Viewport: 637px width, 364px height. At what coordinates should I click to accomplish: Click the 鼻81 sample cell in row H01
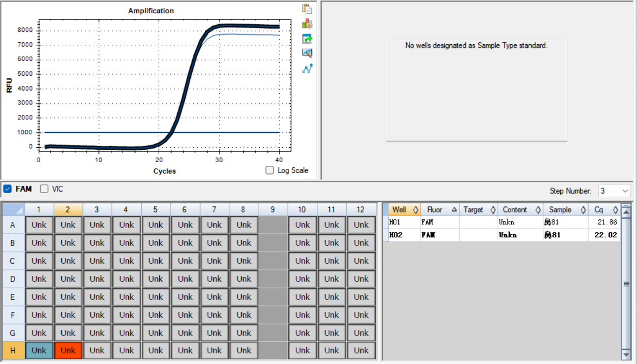coord(565,222)
